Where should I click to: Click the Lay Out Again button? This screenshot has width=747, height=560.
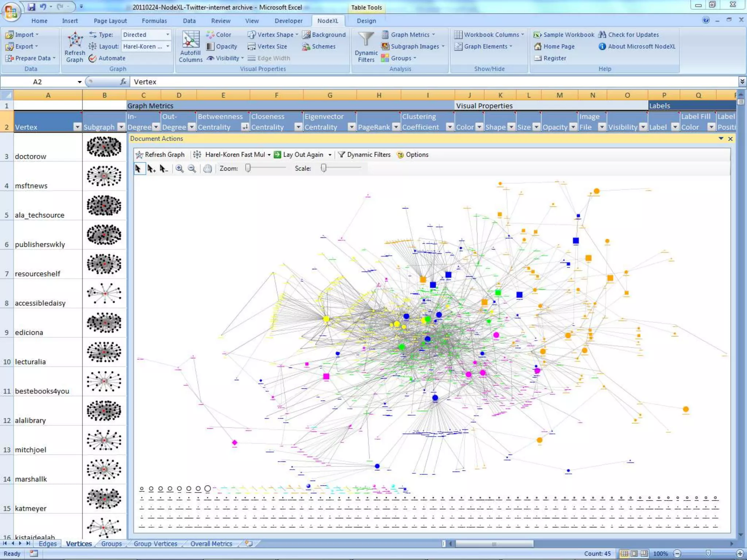(x=299, y=155)
